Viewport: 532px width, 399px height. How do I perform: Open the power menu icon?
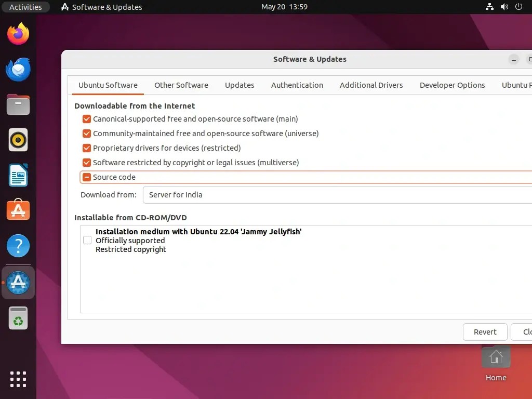pos(519,7)
